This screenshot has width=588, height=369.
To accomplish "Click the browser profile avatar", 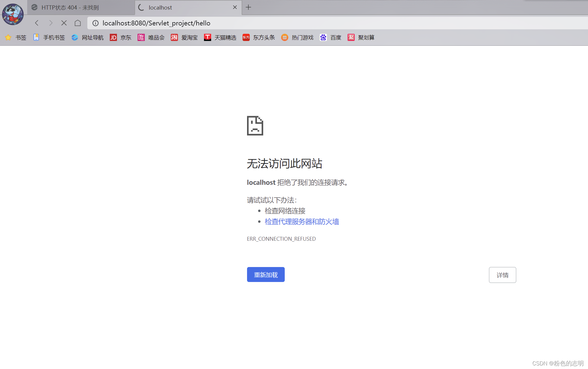I will (x=13, y=14).
